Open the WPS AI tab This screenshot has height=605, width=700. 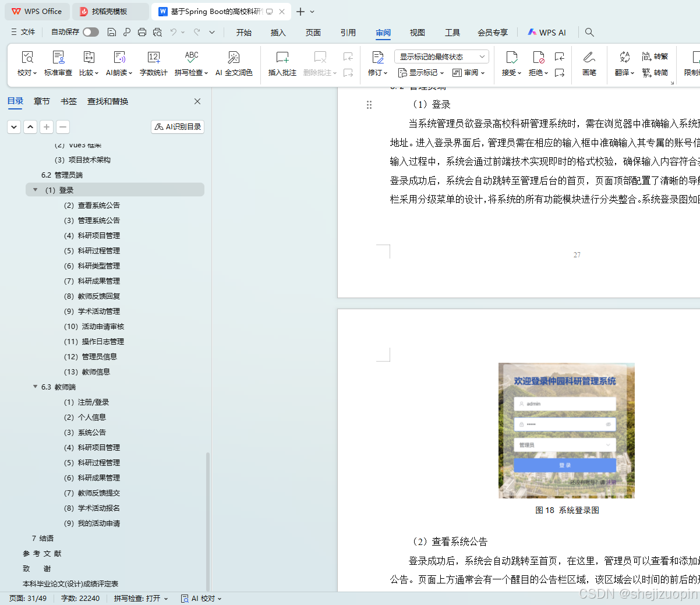click(547, 33)
